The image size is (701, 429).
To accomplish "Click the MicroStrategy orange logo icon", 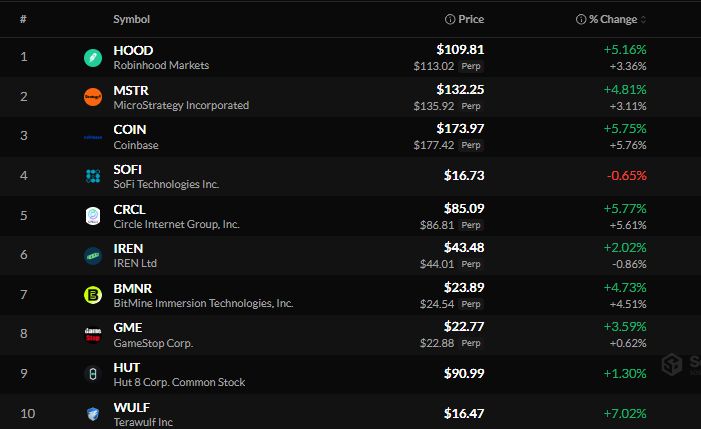I will (93, 97).
